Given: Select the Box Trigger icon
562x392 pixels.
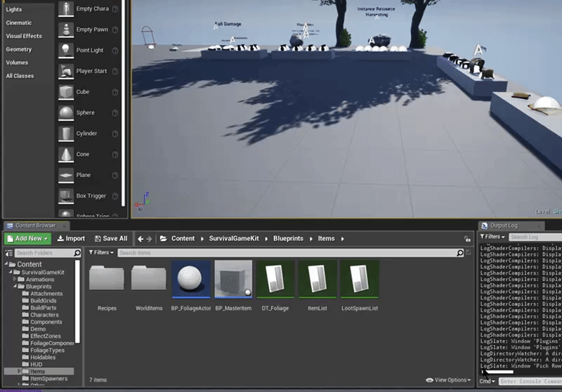Looking at the screenshot, I should [x=66, y=196].
